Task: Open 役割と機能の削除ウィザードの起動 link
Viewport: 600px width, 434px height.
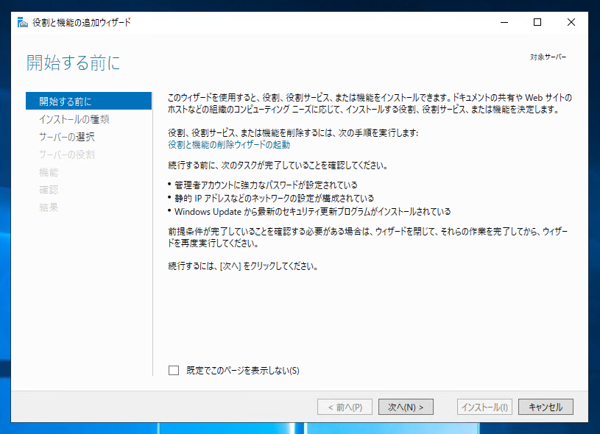Action: pyautogui.click(x=229, y=145)
